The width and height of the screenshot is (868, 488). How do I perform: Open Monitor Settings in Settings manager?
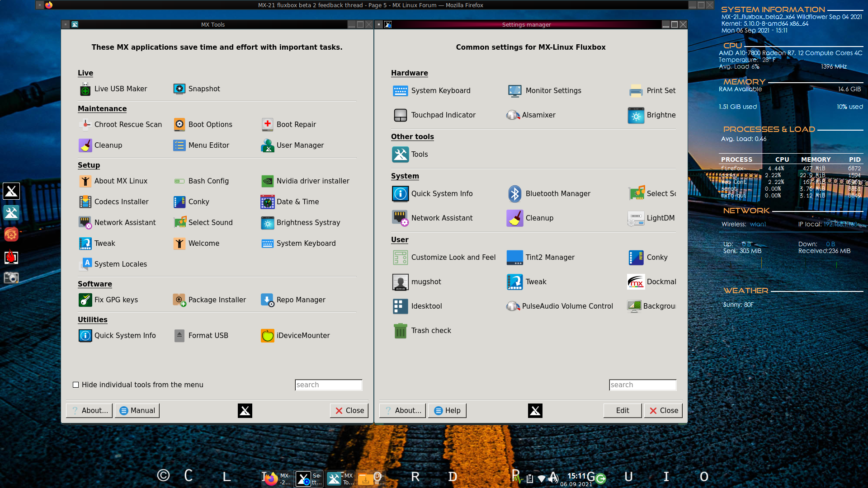pos(544,90)
